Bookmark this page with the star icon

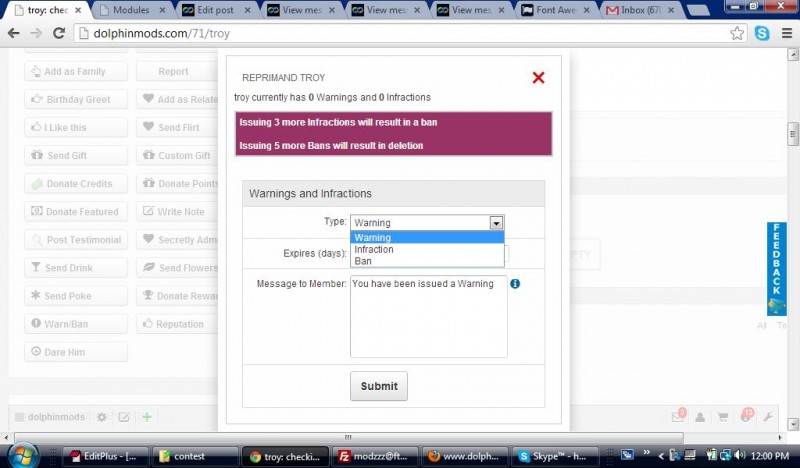point(737,34)
